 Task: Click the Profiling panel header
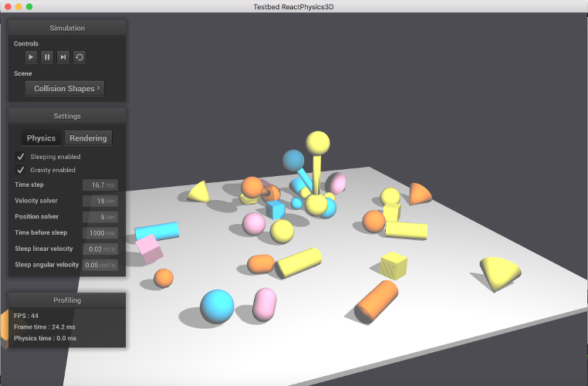[67, 300]
